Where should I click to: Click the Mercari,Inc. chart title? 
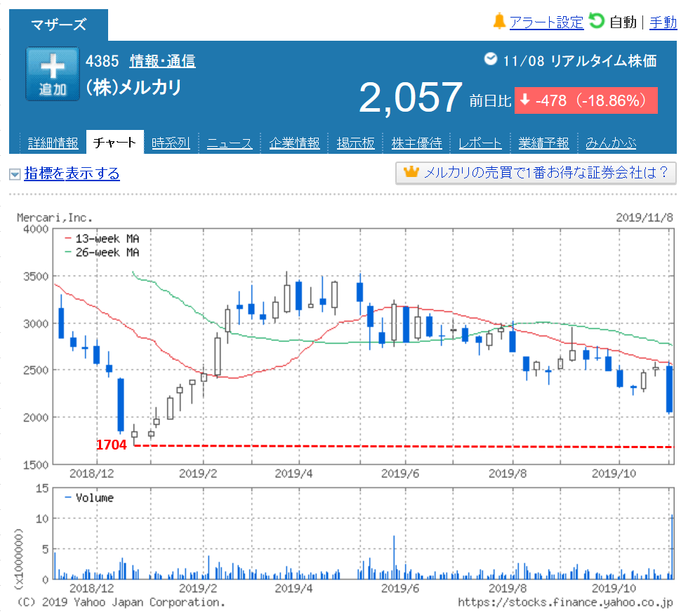(55, 218)
